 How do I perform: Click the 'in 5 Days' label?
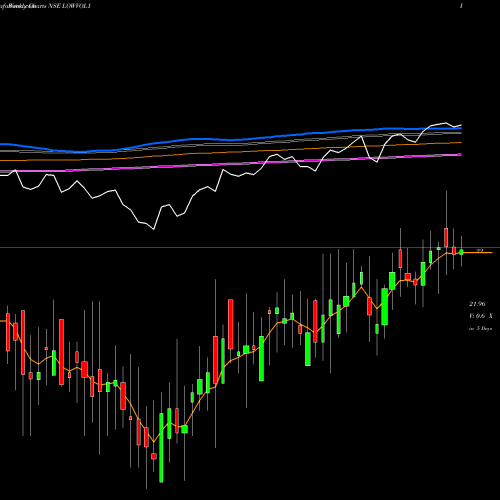pos(480,328)
